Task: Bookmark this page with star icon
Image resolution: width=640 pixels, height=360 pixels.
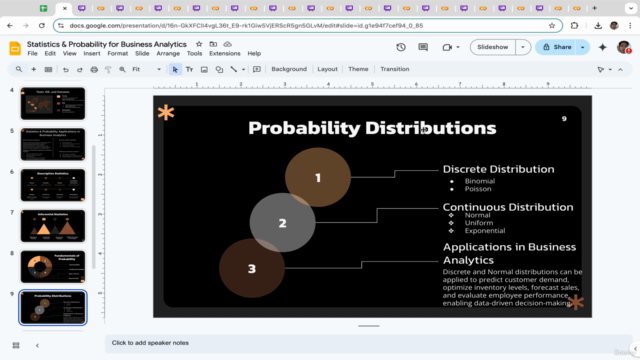Action: coord(552,26)
